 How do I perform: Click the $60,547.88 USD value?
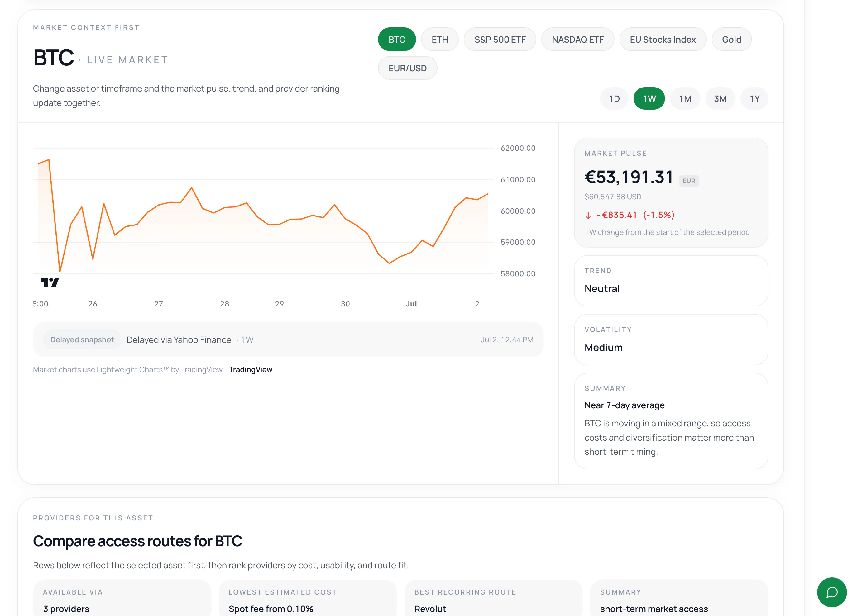[613, 197]
